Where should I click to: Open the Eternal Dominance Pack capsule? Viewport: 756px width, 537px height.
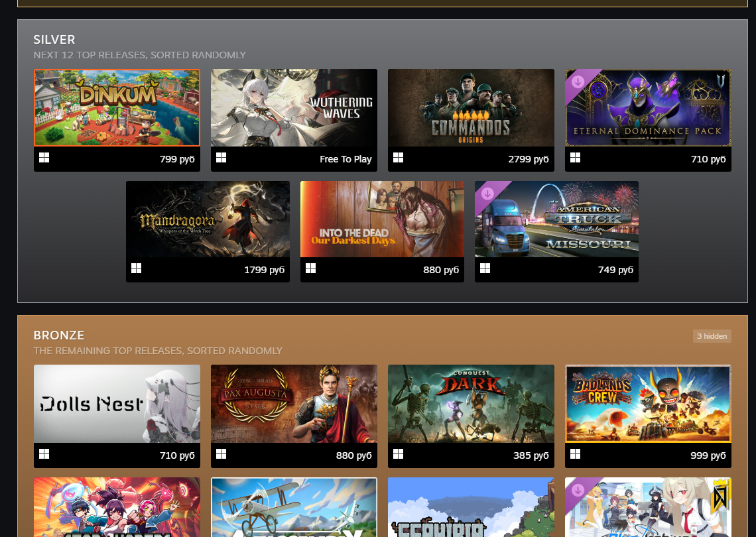[648, 107]
